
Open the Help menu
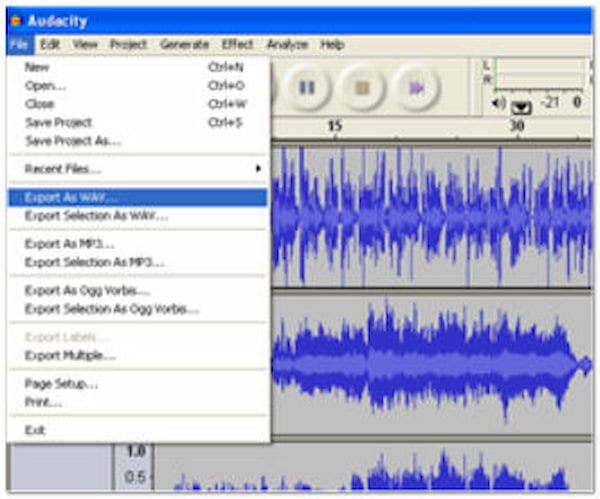pos(332,44)
